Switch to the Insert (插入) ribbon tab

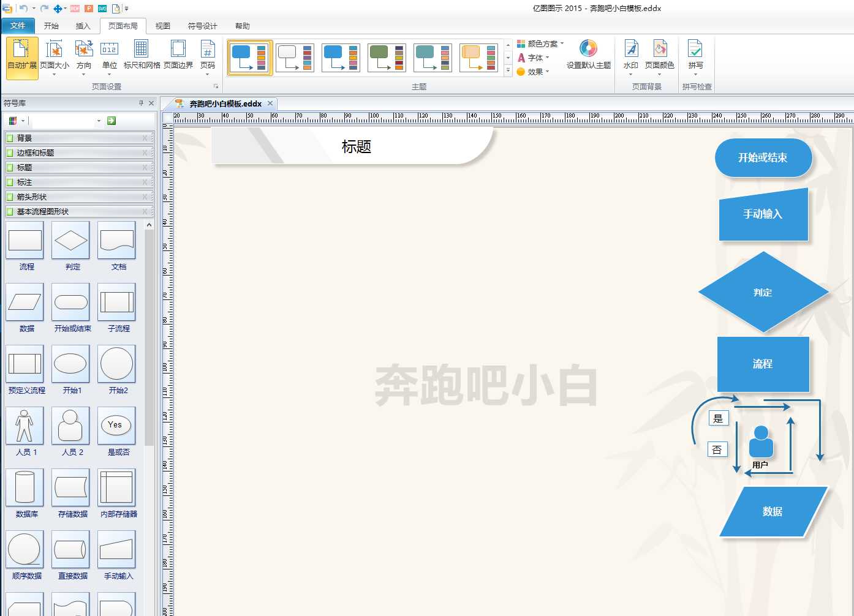83,26
